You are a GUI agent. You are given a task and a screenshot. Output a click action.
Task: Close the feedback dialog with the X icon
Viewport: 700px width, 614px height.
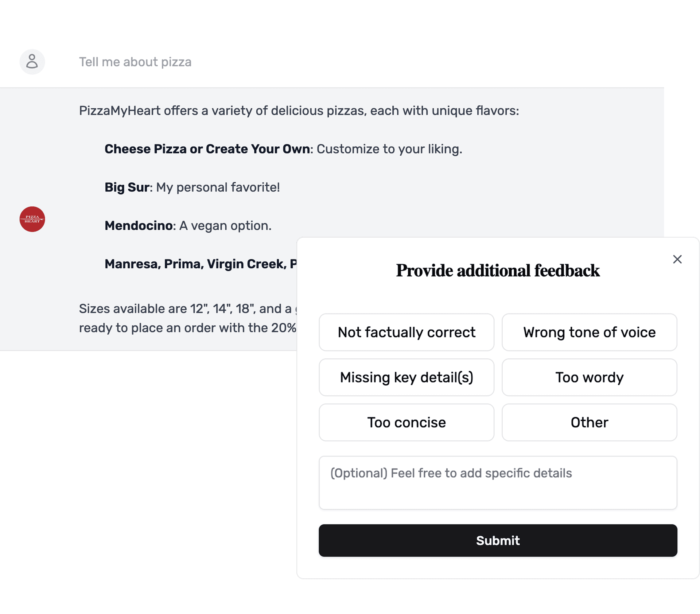pos(677,259)
